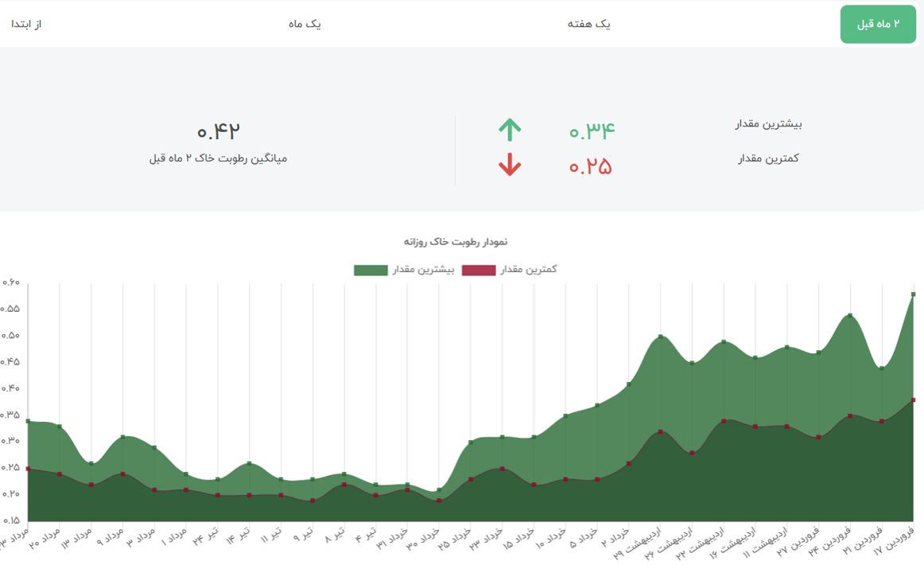Click the فروردین ۲۷ axis label

pos(798,541)
